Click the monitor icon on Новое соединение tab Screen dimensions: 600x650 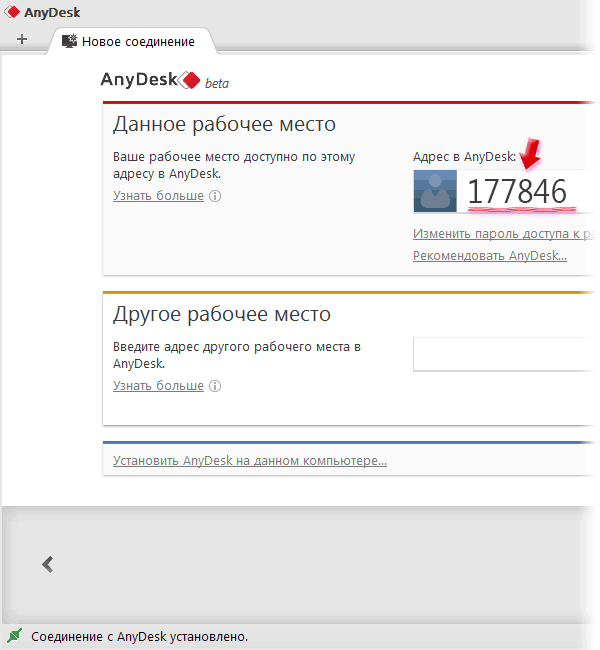tap(69, 41)
